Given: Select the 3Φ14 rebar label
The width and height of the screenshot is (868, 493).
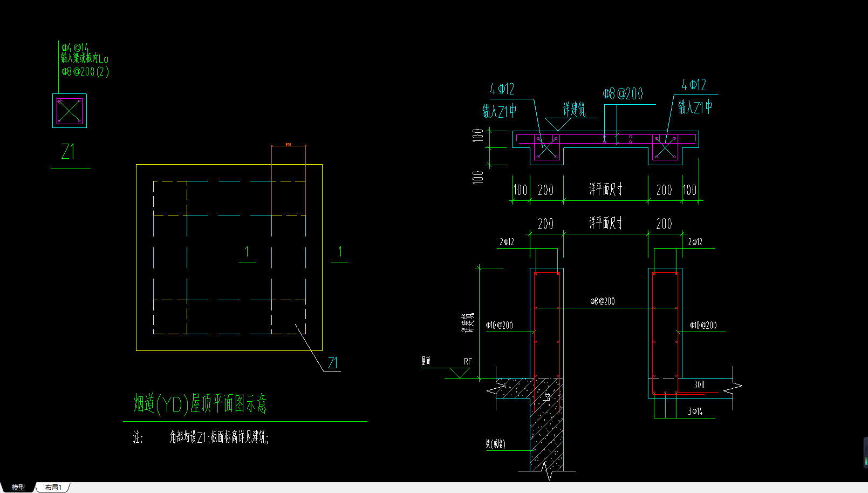Looking at the screenshot, I should click(695, 411).
